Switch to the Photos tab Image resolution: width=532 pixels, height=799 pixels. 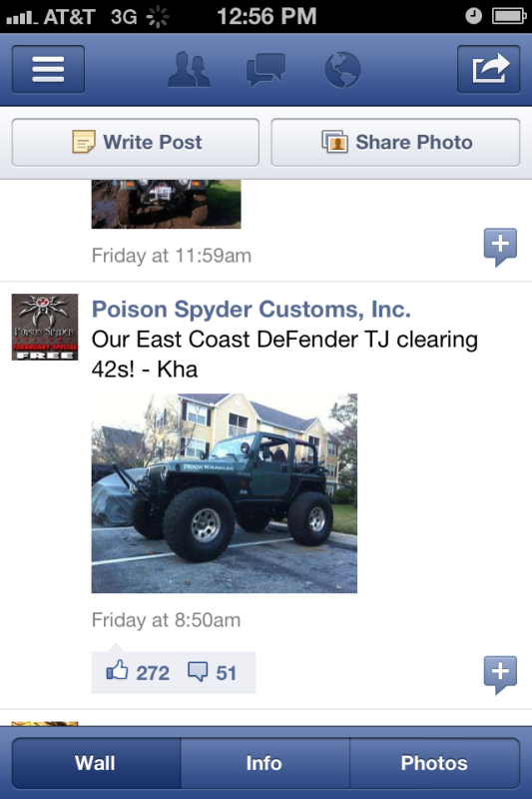[435, 763]
